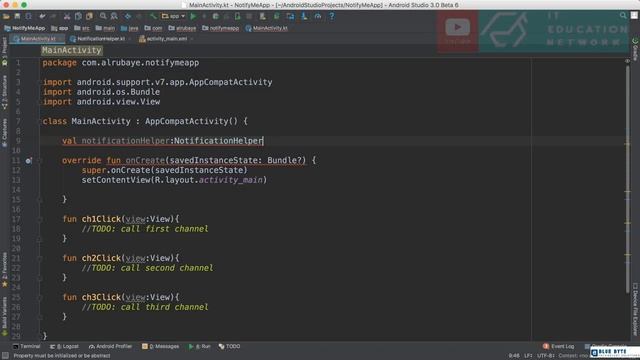This screenshot has width=640, height=360.
Task: Click MainActivity.kt in the breadcrumb bar
Action: [267, 28]
